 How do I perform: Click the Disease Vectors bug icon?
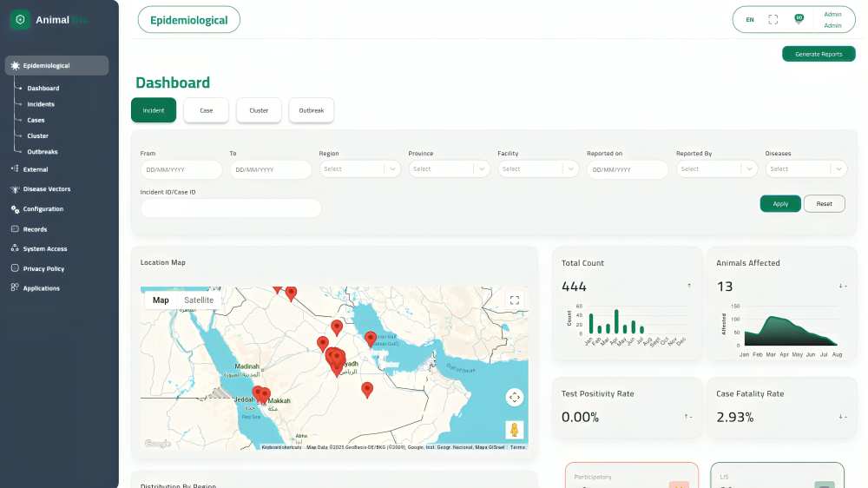pos(15,189)
